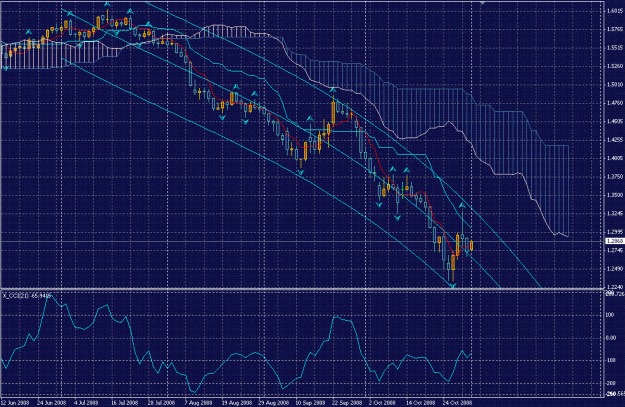This screenshot has height=407, width=625.
Task: Click the 1.4505 price axis label
Action: [x=615, y=121]
